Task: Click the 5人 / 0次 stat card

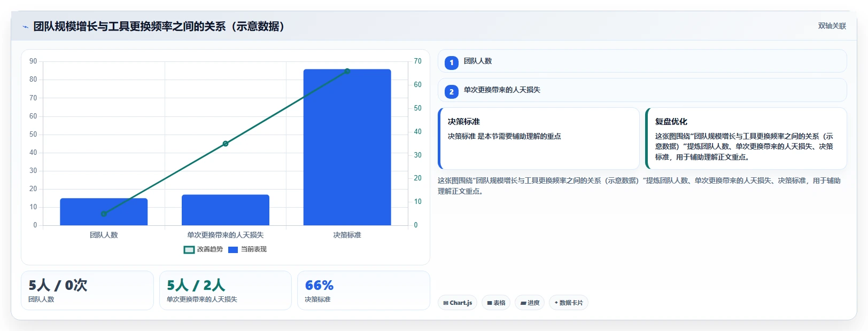Action: 87,290
